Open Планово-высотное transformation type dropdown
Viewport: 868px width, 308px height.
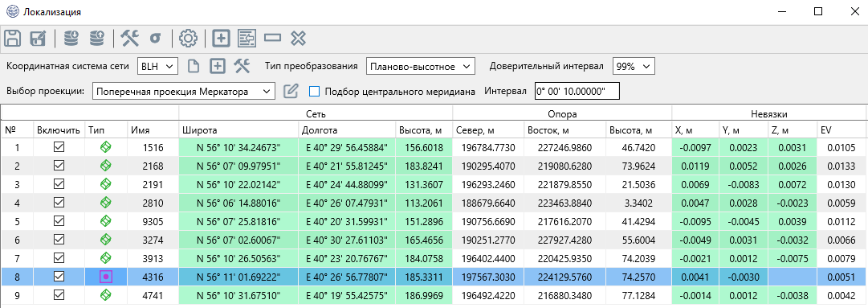[x=421, y=67]
